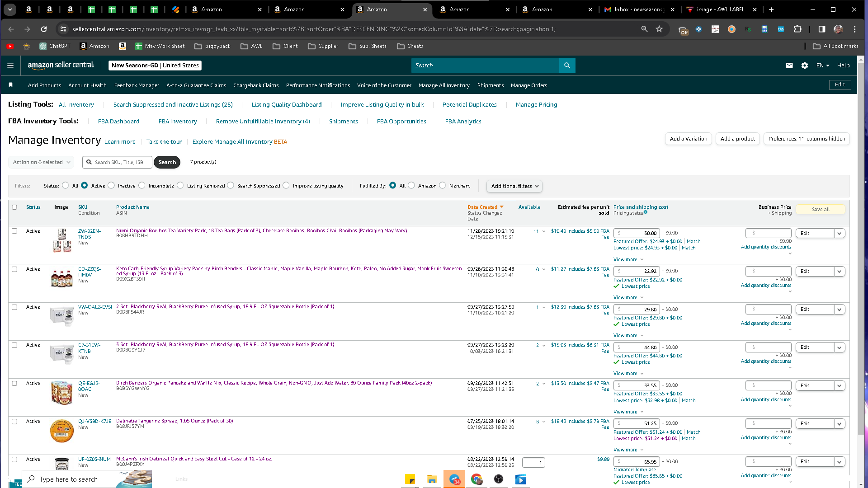Open Edit dropdown arrow for Numi Rooibos Tea
868x488 pixels.
840,234
